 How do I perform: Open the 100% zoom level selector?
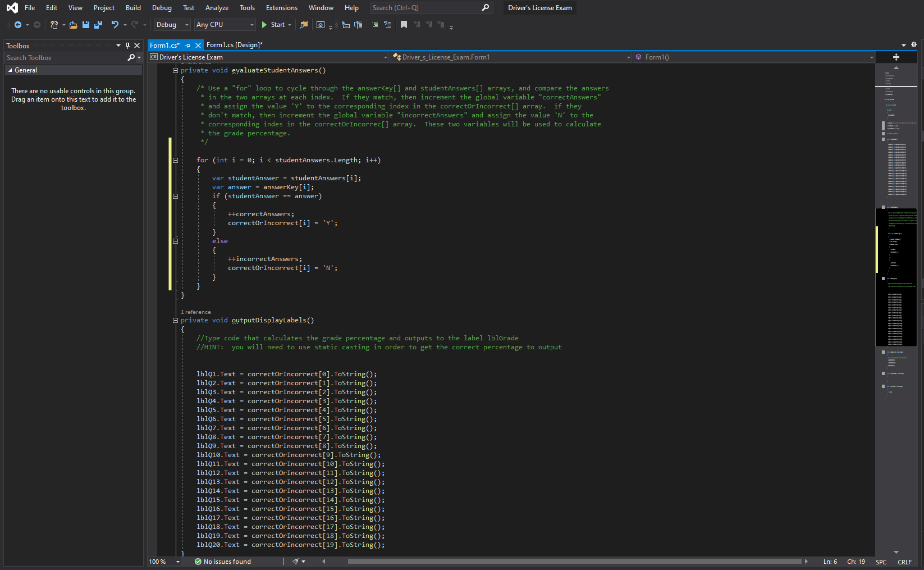coord(163,561)
